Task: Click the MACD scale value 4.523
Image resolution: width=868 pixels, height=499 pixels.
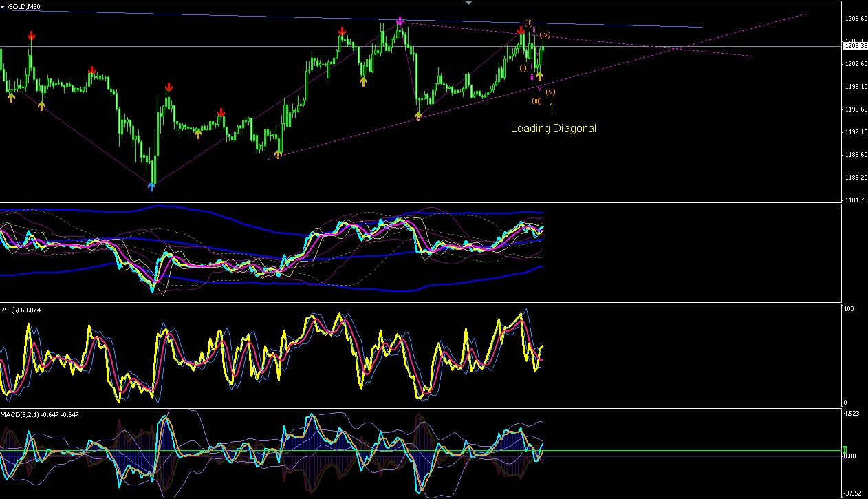Action: click(x=851, y=414)
